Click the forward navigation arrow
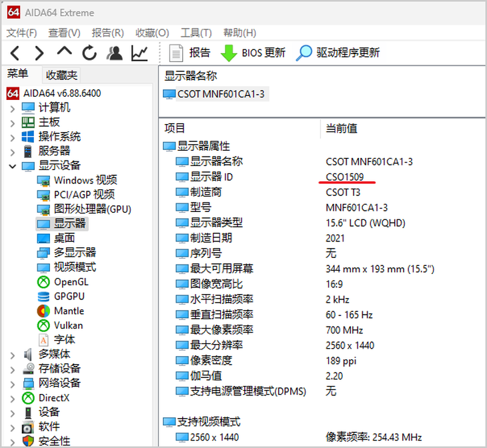The width and height of the screenshot is (487, 448). 39,53
